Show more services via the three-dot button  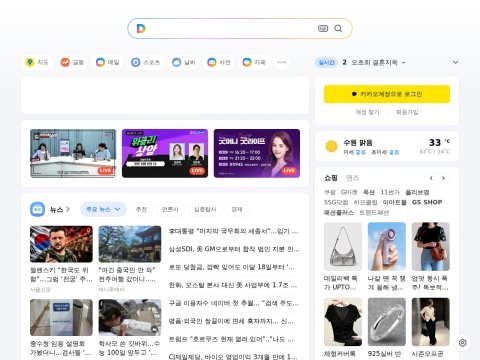click(281, 62)
